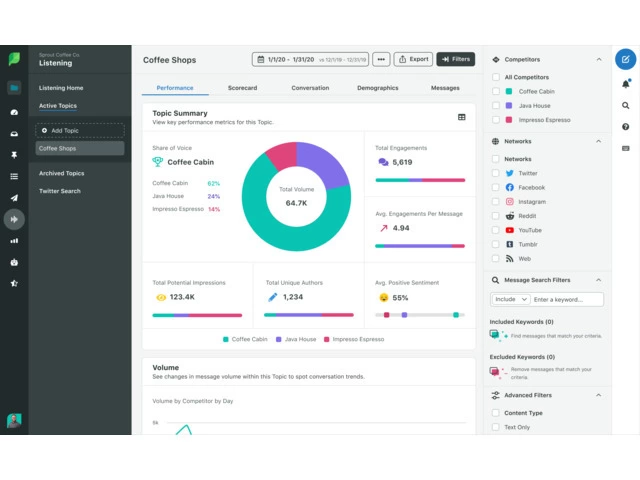Check the Web network checkbox
The image size is (640, 480).
coord(496,259)
